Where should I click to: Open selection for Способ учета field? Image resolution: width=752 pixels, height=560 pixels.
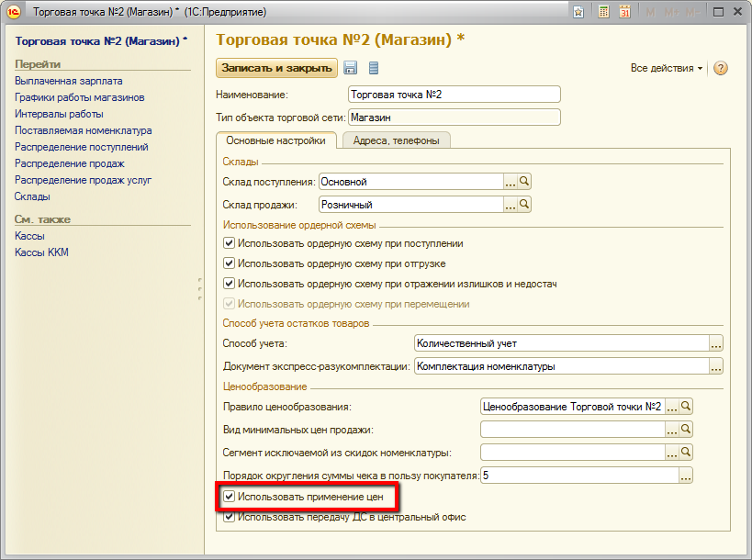pyautogui.click(x=715, y=343)
